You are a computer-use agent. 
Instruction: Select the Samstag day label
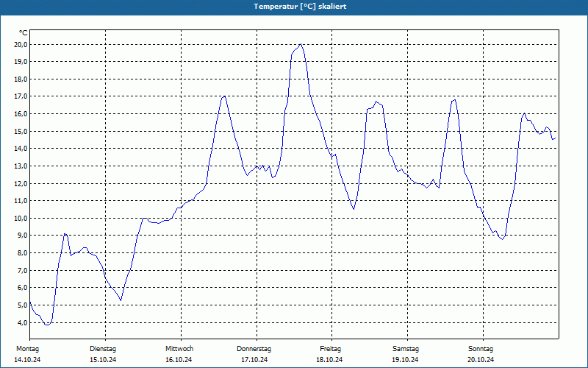click(406, 349)
